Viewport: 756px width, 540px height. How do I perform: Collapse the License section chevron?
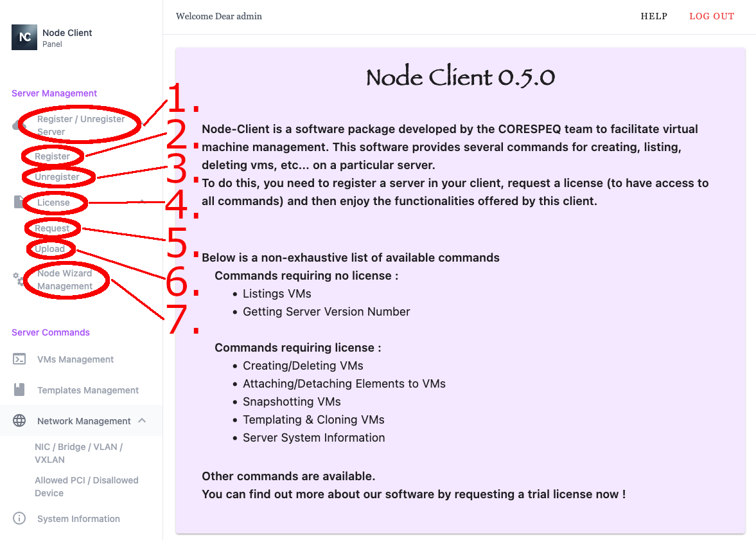coord(143,203)
